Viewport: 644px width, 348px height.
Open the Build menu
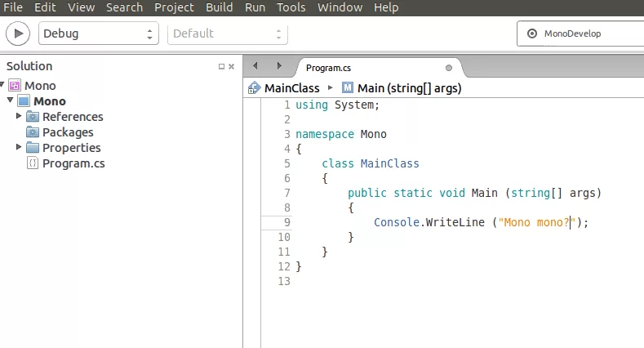click(219, 7)
